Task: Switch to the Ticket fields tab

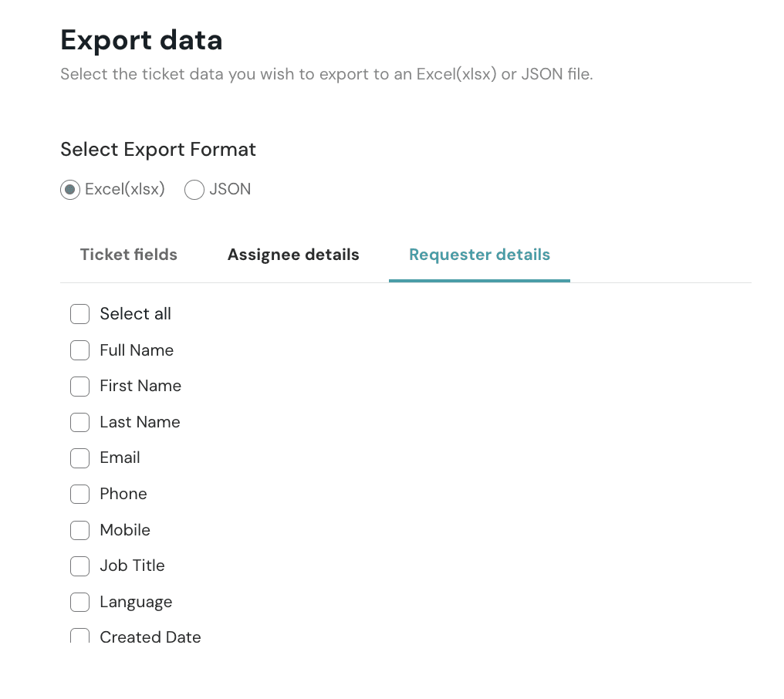Action: point(129,255)
